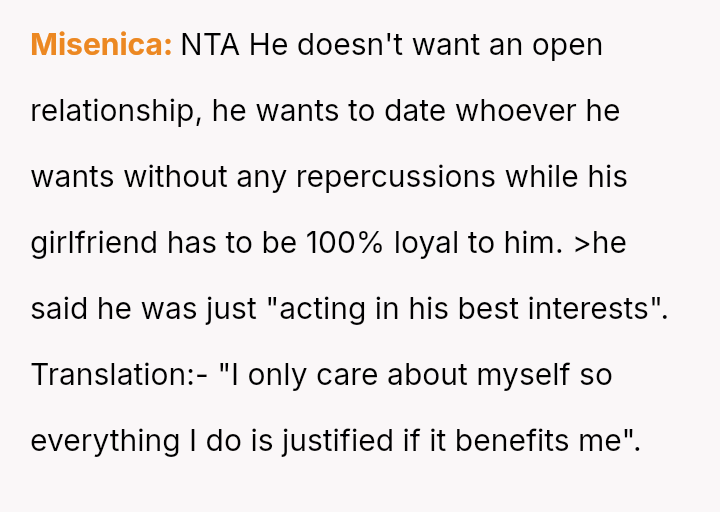Click the word "Translation:-"

[x=120, y=375]
